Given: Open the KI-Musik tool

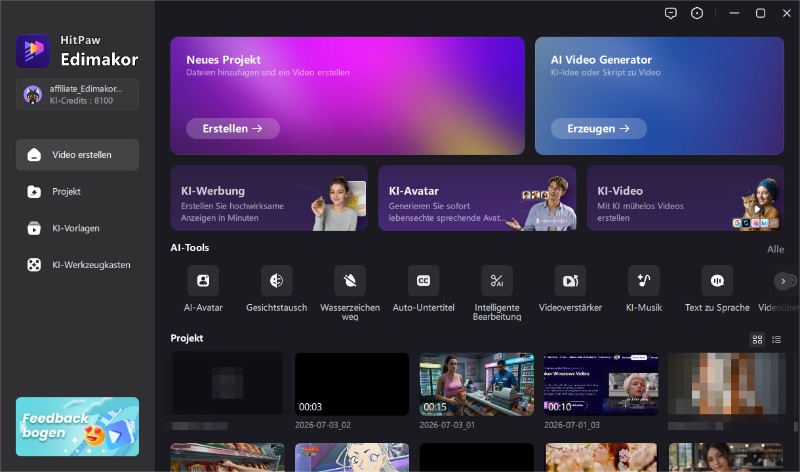Looking at the screenshot, I should coord(644,281).
